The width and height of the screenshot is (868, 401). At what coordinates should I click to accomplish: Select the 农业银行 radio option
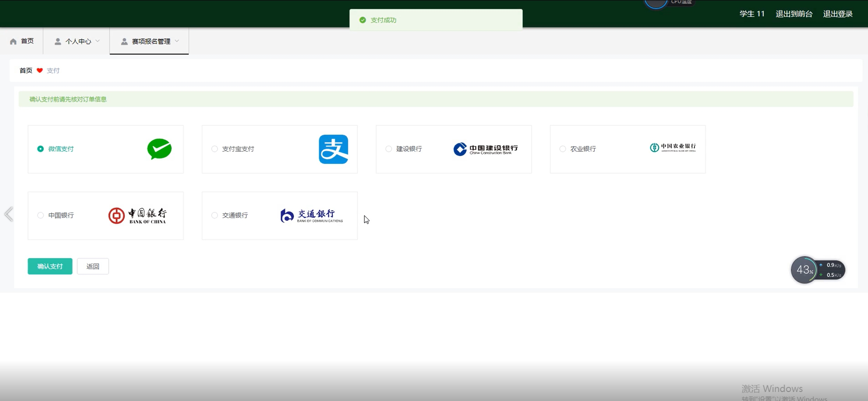pos(562,149)
